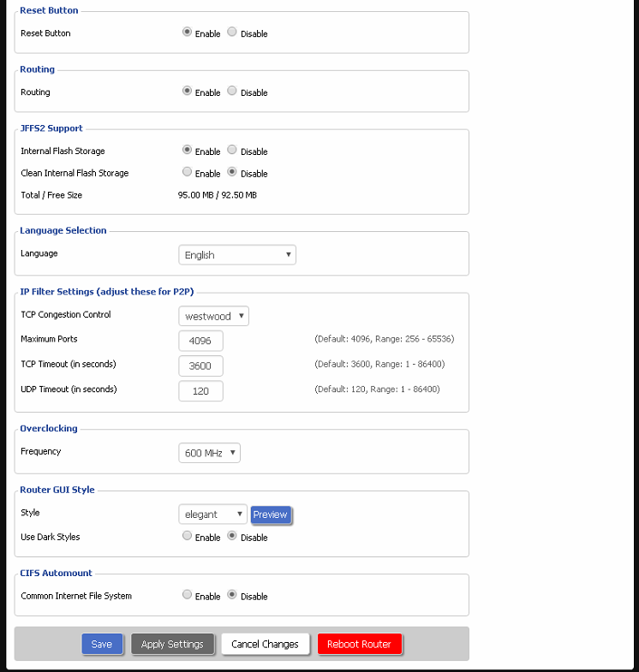
Task: Click the Preview style button
Action: click(x=271, y=514)
